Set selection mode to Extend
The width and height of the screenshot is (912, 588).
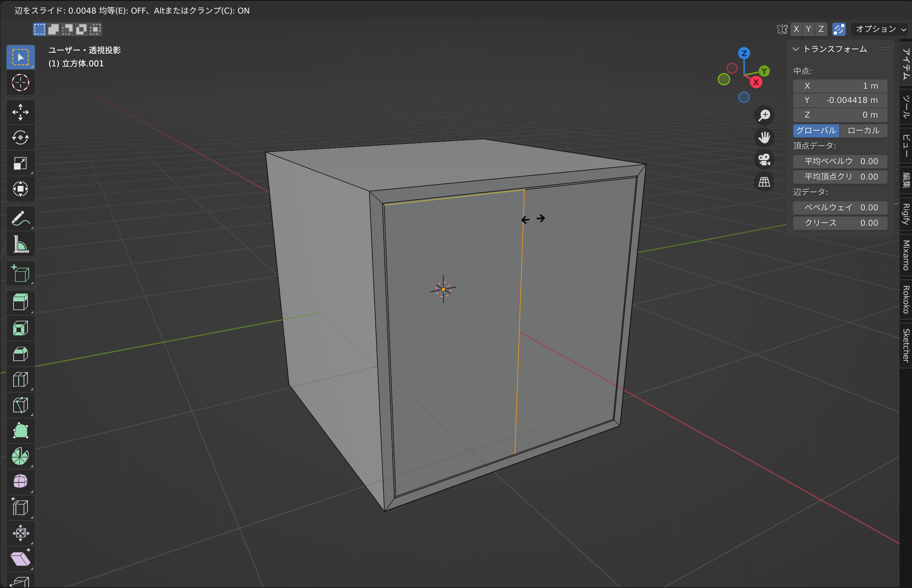pos(54,29)
